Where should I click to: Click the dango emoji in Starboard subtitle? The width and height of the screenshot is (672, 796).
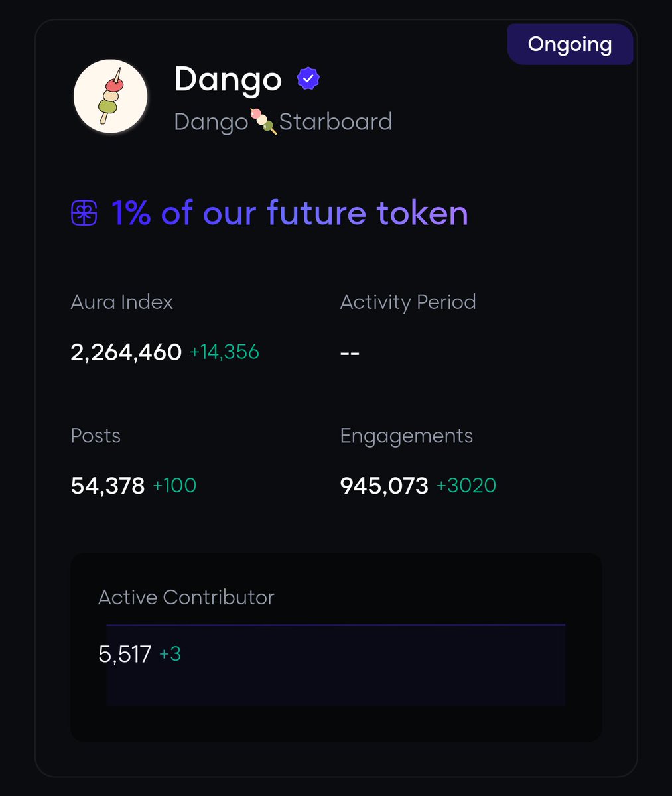263,122
